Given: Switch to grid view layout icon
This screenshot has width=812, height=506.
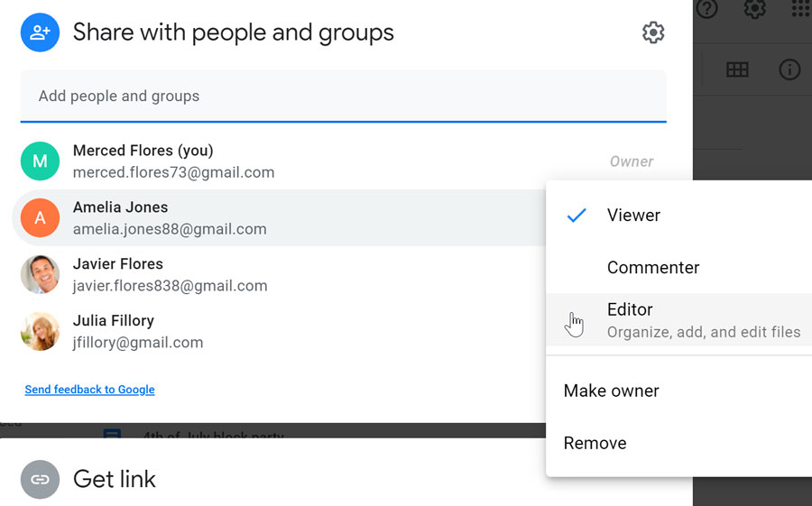Looking at the screenshot, I should (737, 69).
